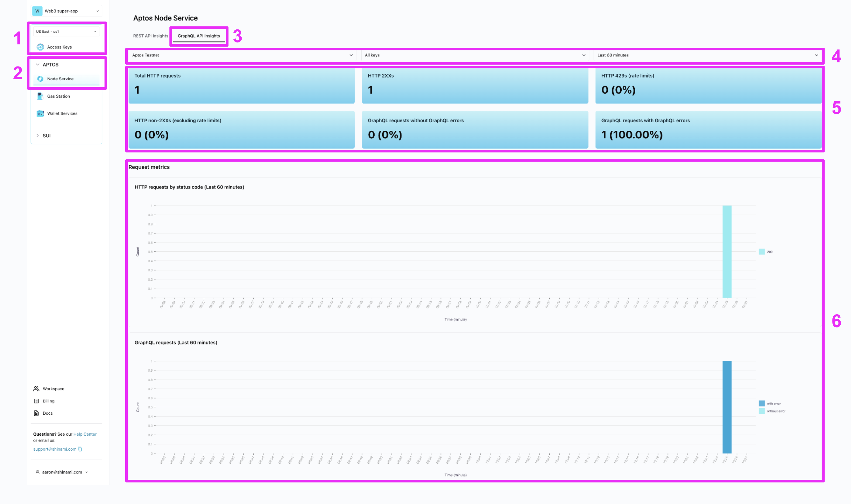
Task: Open the Help Center link
Action: 85,434
